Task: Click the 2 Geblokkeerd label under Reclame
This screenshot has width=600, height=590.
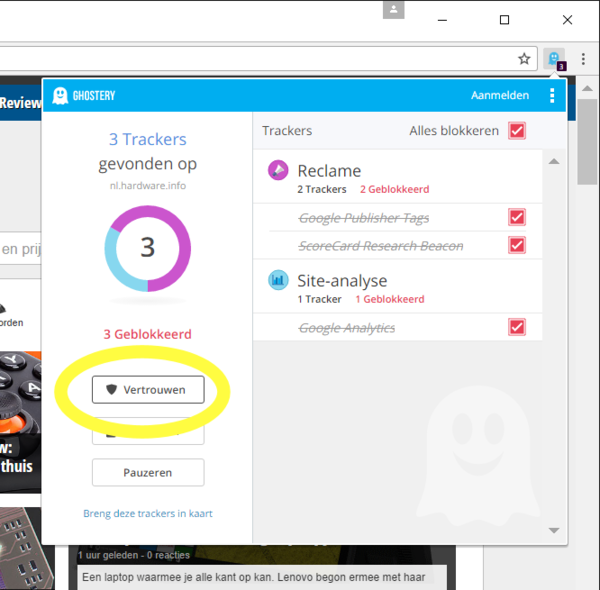Action: point(395,189)
